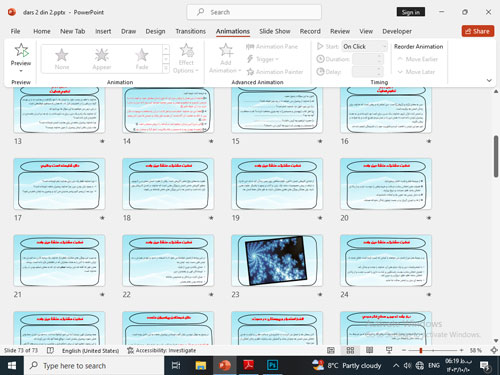Open the New Tab ribbon tab
Screen dimensions: 500x375
pyautogui.click(x=73, y=31)
